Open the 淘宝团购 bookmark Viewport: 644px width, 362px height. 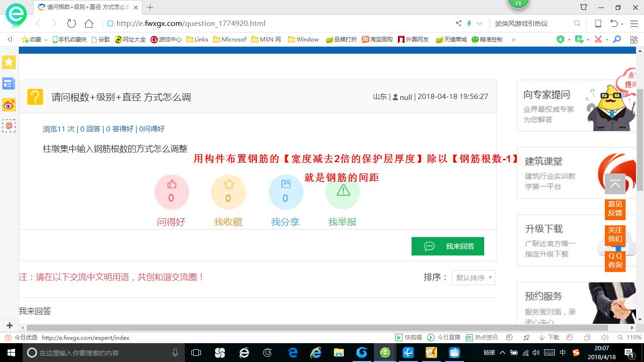click(x=377, y=40)
